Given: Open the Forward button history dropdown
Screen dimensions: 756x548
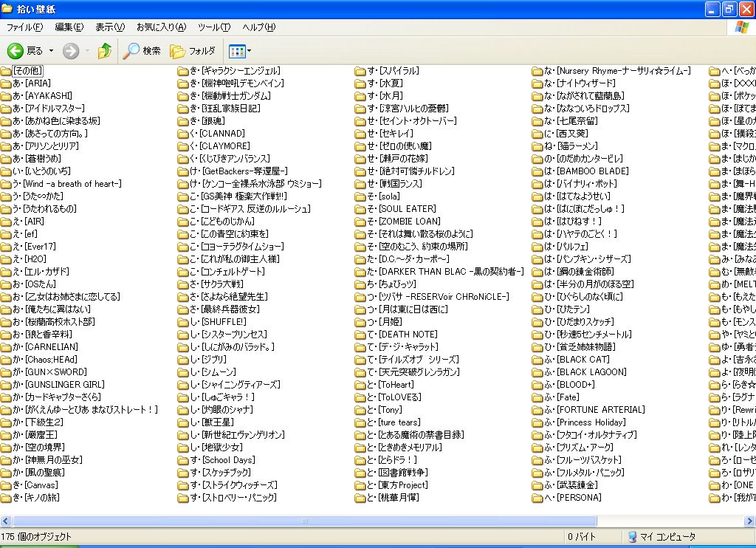Looking at the screenshot, I should (x=87, y=51).
